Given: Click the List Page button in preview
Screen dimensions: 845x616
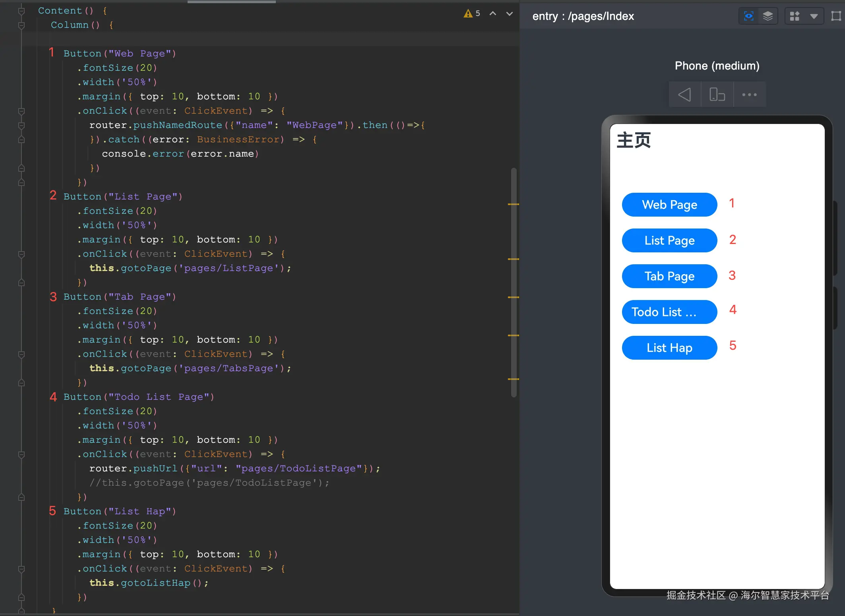Looking at the screenshot, I should tap(669, 240).
